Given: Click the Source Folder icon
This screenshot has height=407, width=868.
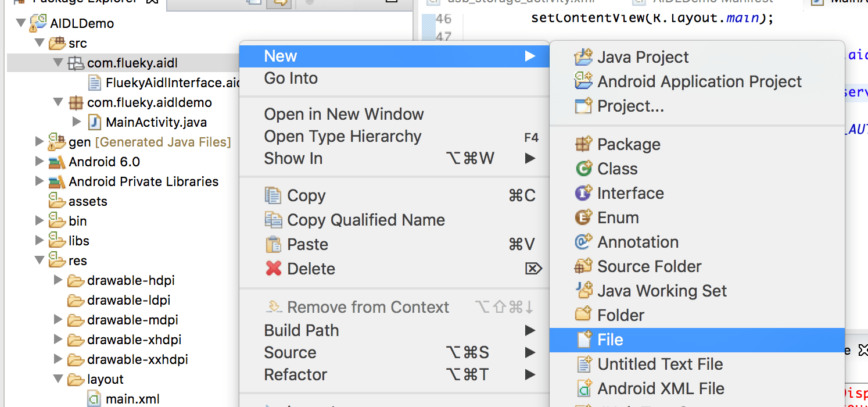Looking at the screenshot, I should click(x=583, y=266).
